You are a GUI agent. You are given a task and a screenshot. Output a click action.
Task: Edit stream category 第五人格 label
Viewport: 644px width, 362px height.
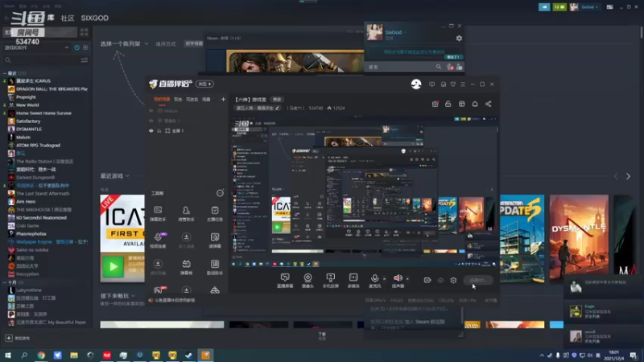coord(258,108)
